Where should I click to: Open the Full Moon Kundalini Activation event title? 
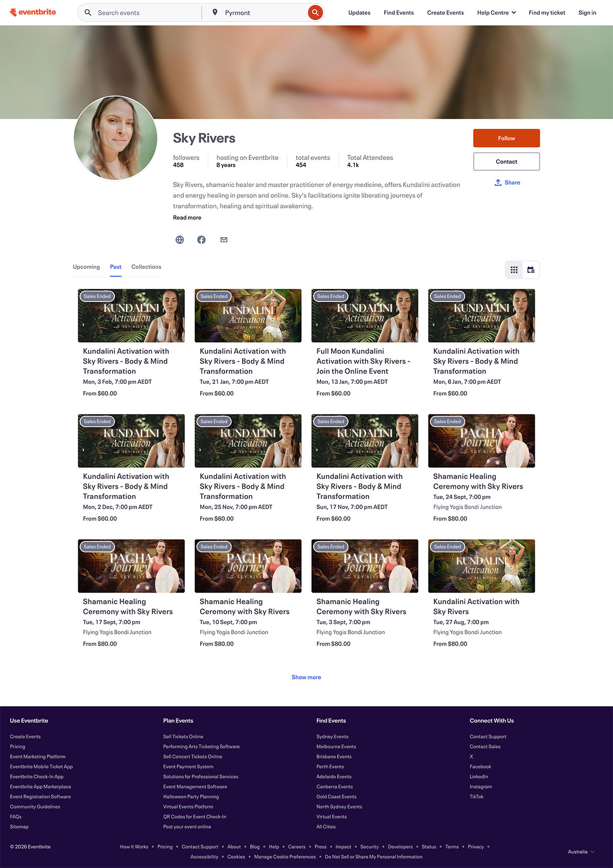[x=363, y=361]
